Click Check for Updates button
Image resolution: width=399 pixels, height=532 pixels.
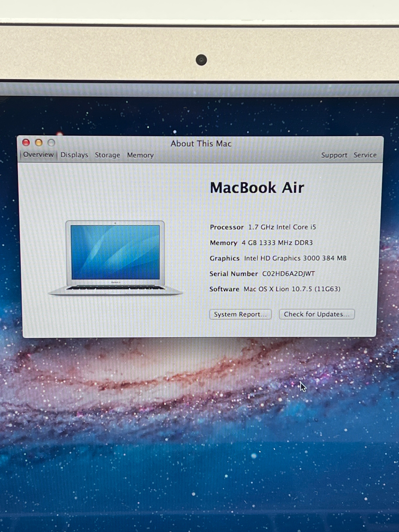[317, 314]
